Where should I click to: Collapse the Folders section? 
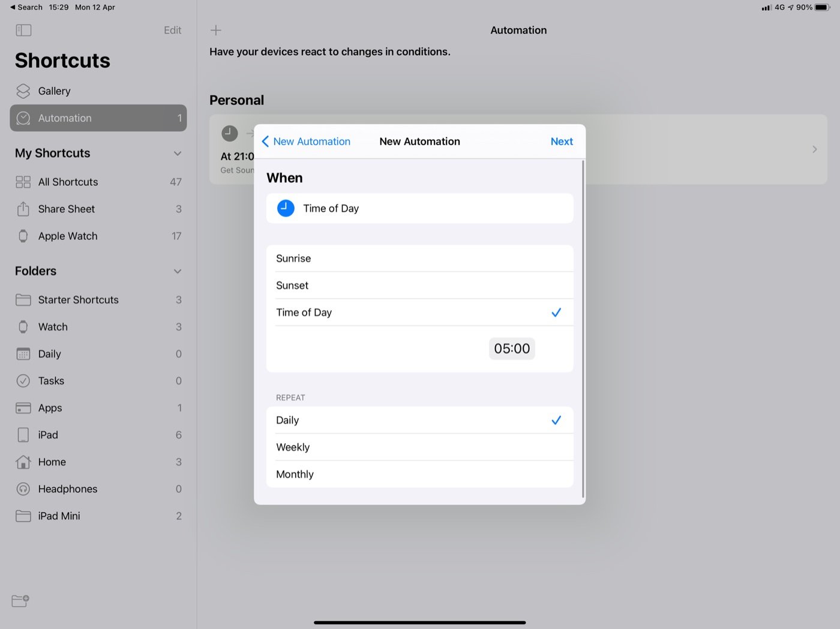pyautogui.click(x=177, y=271)
